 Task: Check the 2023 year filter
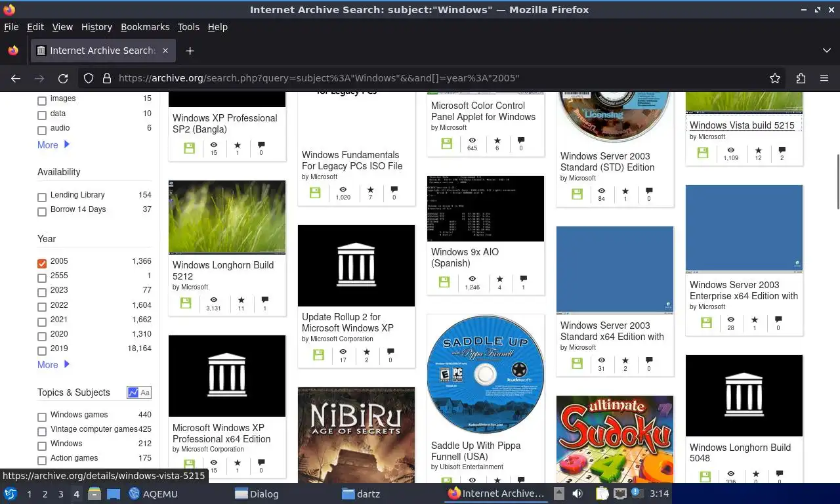click(x=42, y=292)
